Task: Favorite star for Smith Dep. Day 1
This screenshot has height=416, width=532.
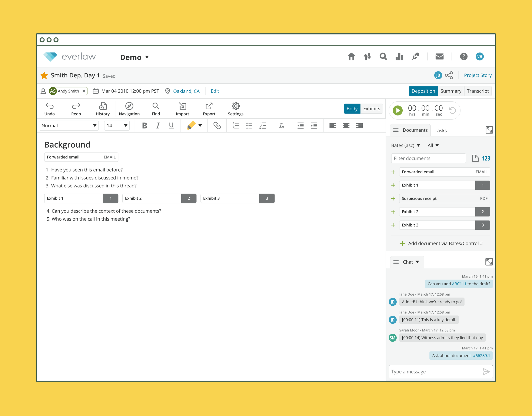Action: (44, 76)
